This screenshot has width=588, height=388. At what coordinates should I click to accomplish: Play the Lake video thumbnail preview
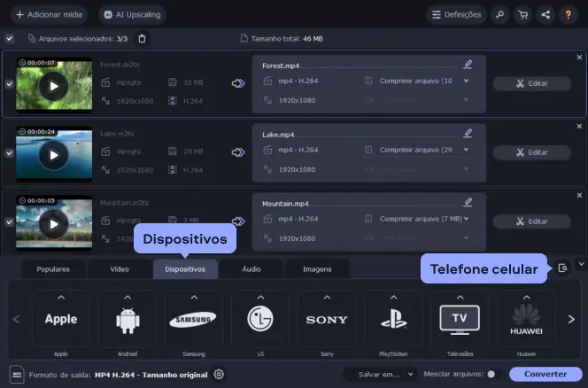coord(54,155)
